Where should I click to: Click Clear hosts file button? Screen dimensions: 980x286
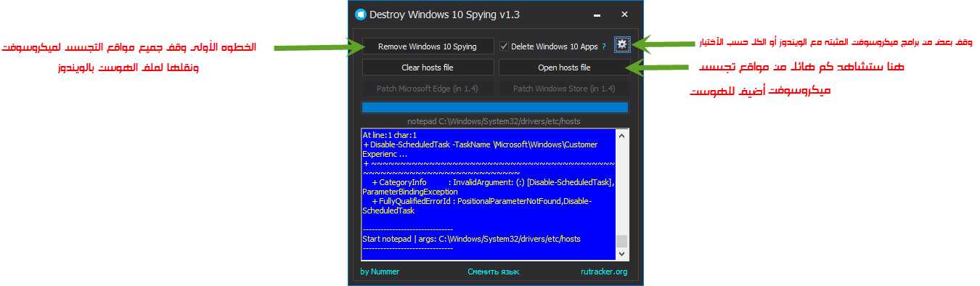coord(428,68)
